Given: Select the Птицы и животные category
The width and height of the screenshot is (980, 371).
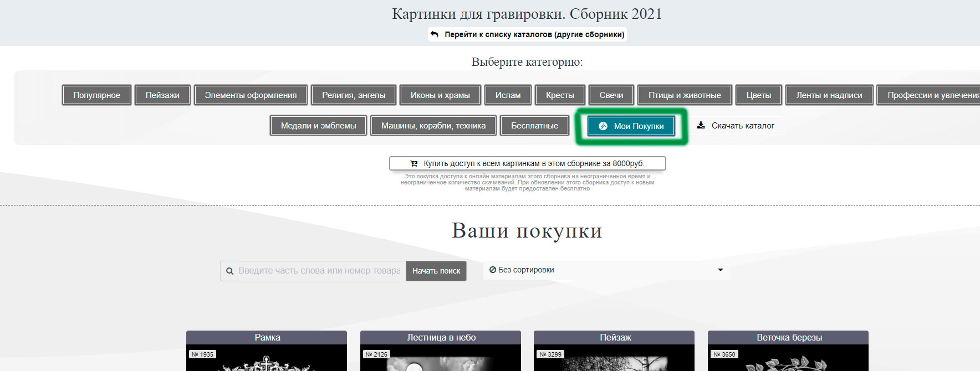Looking at the screenshot, I should [685, 95].
